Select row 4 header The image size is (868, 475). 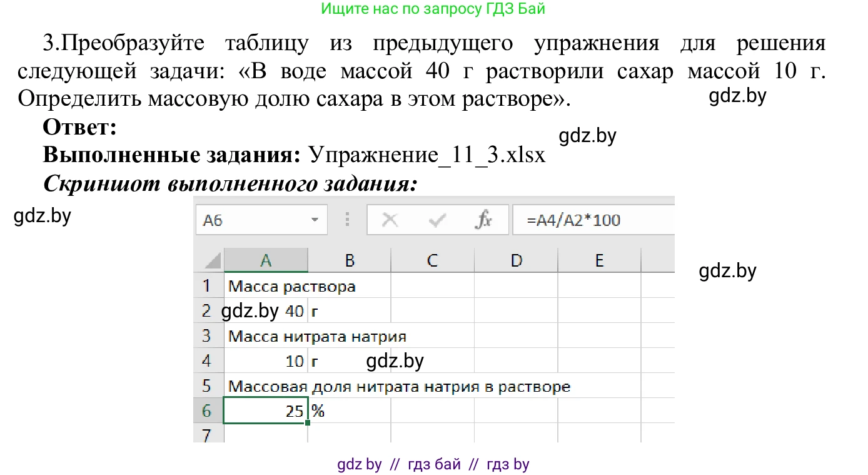(x=208, y=360)
